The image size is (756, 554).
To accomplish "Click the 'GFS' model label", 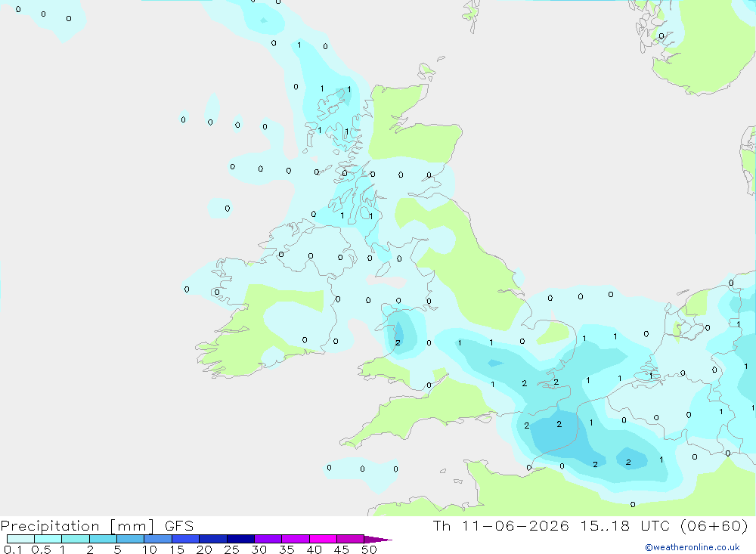I will point(179,526).
